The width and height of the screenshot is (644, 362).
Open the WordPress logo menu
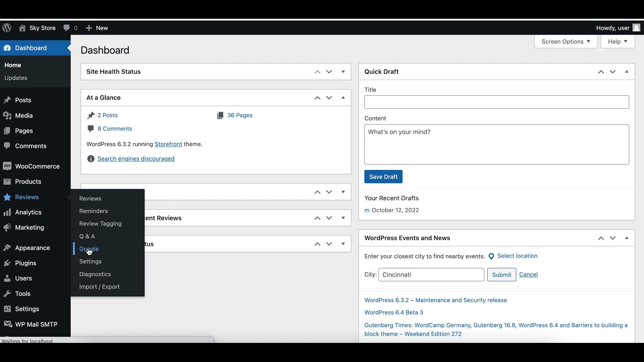click(x=7, y=28)
